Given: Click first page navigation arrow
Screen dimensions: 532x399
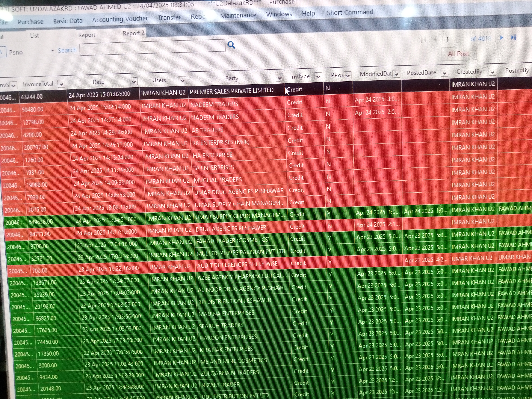Looking at the screenshot, I should coord(423,40).
